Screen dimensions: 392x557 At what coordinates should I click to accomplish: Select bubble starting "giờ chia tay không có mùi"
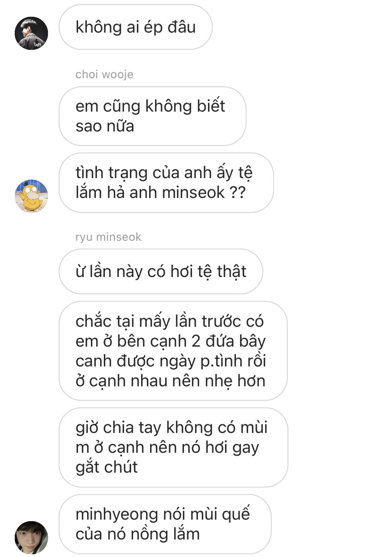coord(173,447)
